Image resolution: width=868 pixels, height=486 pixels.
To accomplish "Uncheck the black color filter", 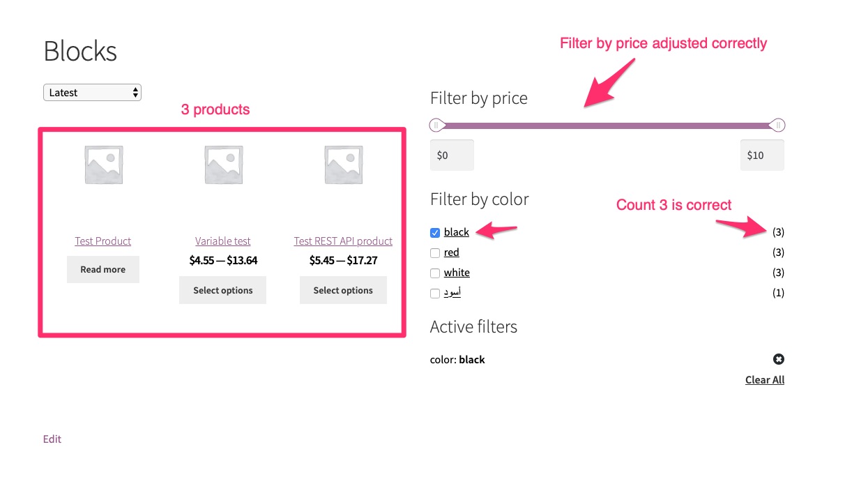I will click(434, 232).
